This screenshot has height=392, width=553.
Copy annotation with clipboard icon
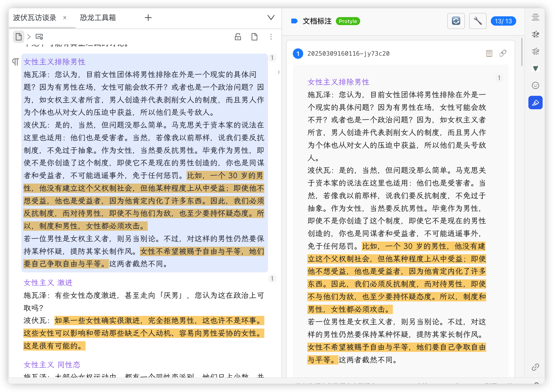489,53
